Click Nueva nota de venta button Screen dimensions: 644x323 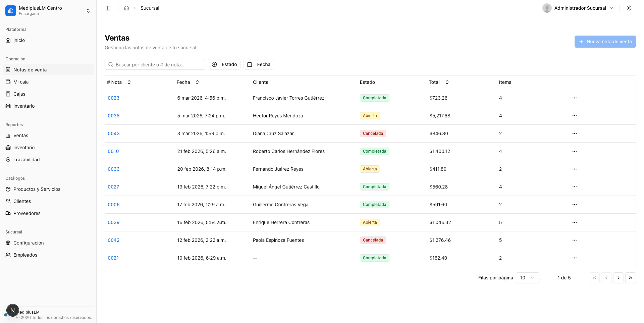click(605, 42)
